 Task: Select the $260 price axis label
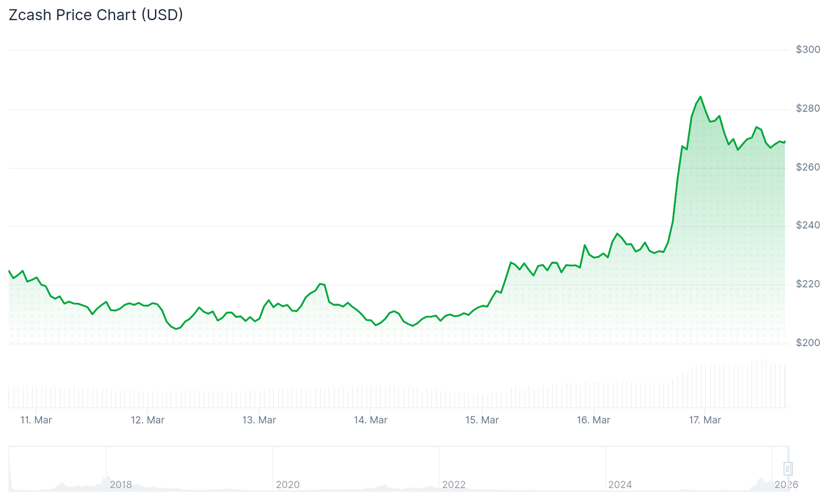(x=808, y=167)
